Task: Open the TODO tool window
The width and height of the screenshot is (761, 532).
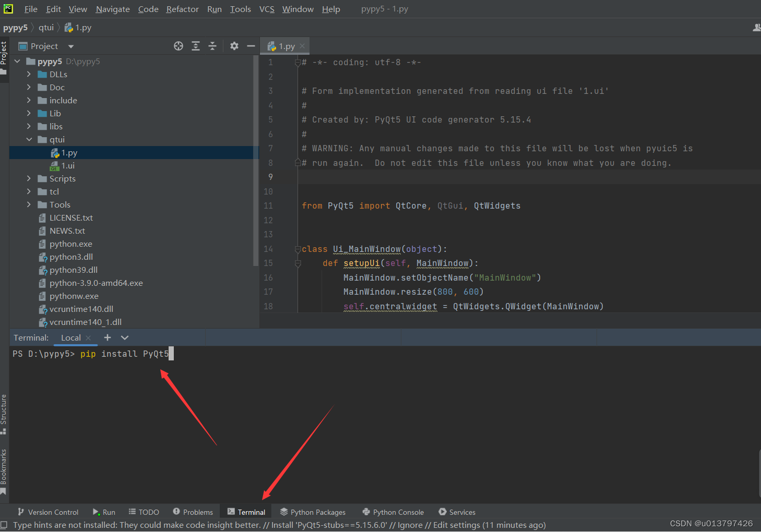Action: [144, 512]
